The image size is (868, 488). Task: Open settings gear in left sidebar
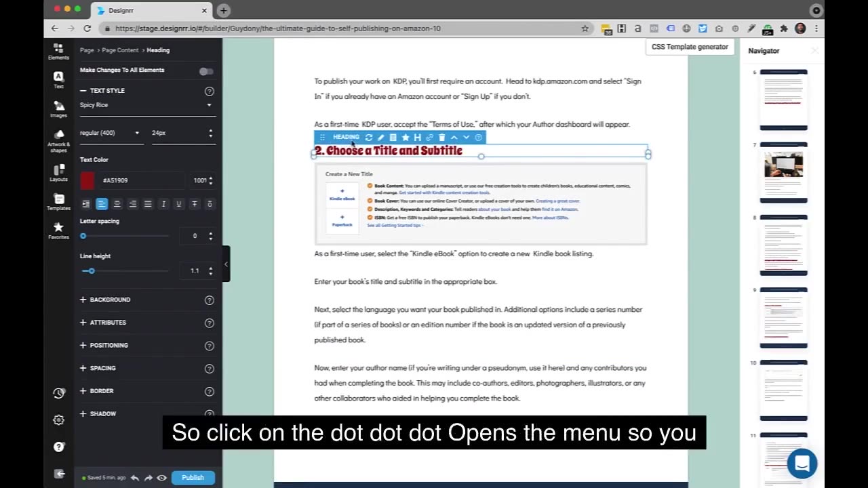click(58, 420)
